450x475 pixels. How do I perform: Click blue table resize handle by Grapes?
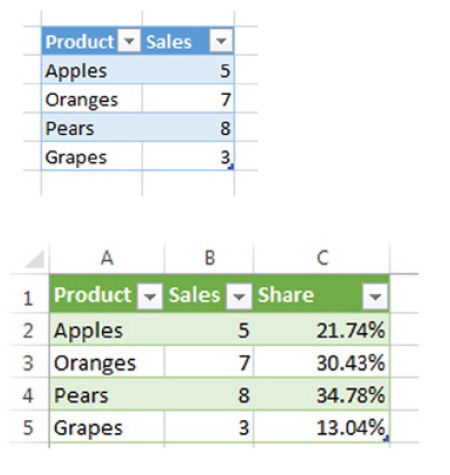231,167
